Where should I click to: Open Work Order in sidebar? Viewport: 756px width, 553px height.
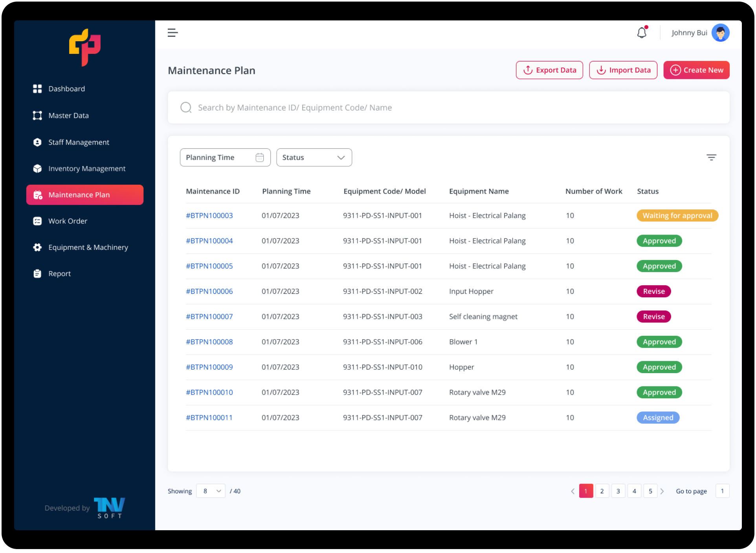(x=68, y=221)
